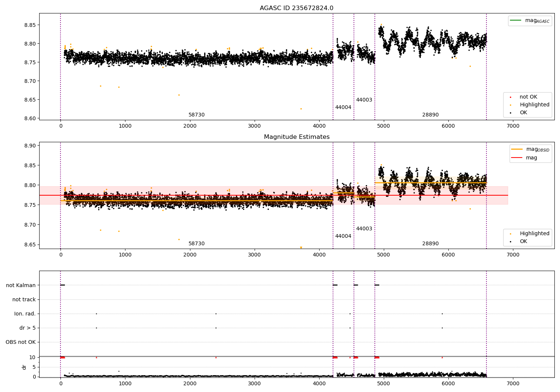Click the 8.60 tick label of top plot
This screenshot has width=560, height=392.
click(x=29, y=119)
